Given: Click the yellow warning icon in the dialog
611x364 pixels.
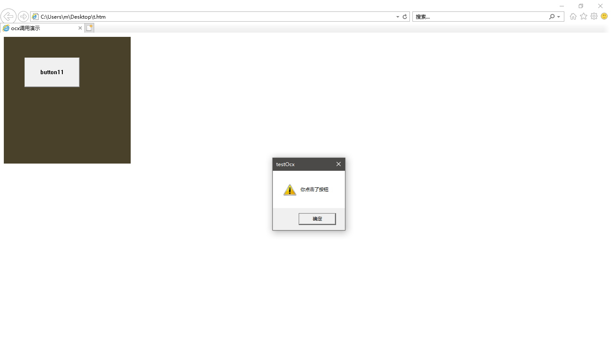Looking at the screenshot, I should click(x=290, y=190).
